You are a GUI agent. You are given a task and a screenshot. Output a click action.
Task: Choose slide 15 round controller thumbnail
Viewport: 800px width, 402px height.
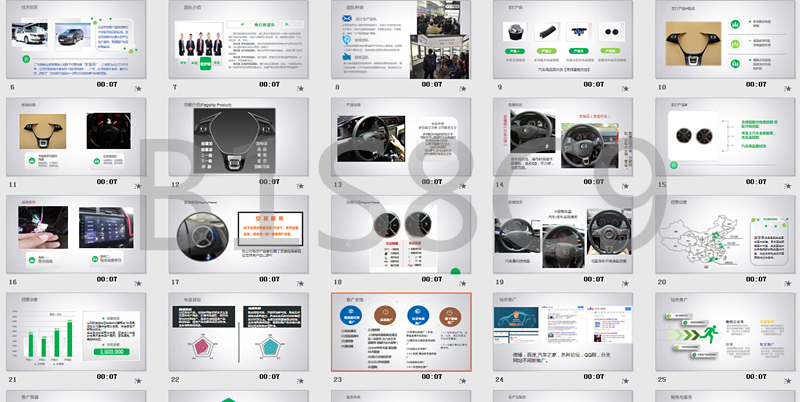click(x=725, y=137)
